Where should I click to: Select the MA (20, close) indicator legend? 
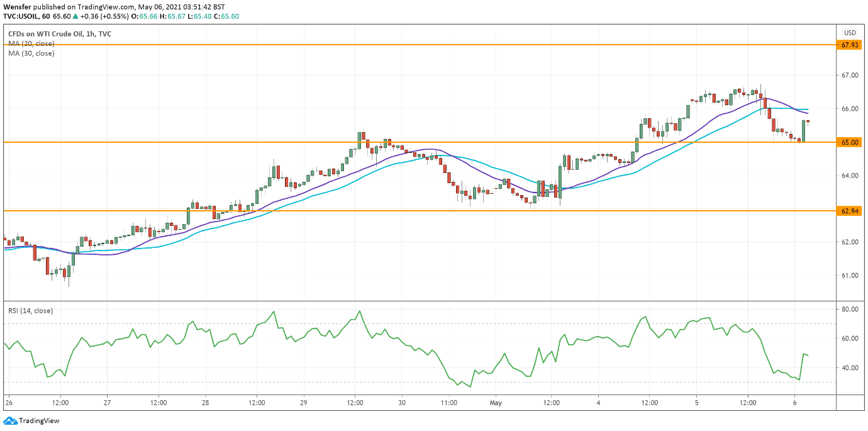click(31, 44)
